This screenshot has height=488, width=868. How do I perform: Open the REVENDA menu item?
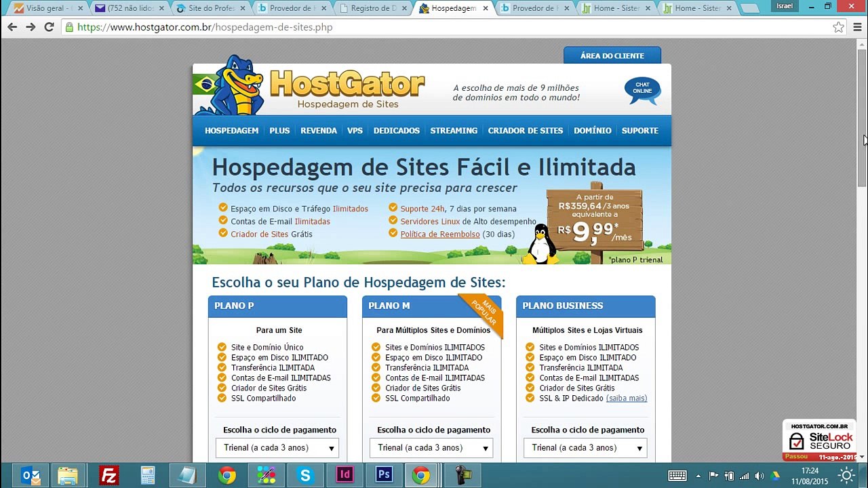tap(319, 131)
